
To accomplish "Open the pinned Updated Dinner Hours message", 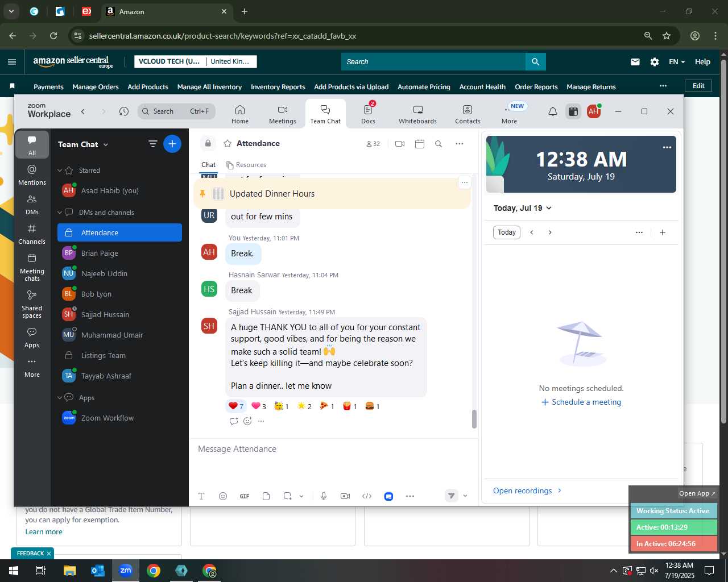I will click(332, 194).
